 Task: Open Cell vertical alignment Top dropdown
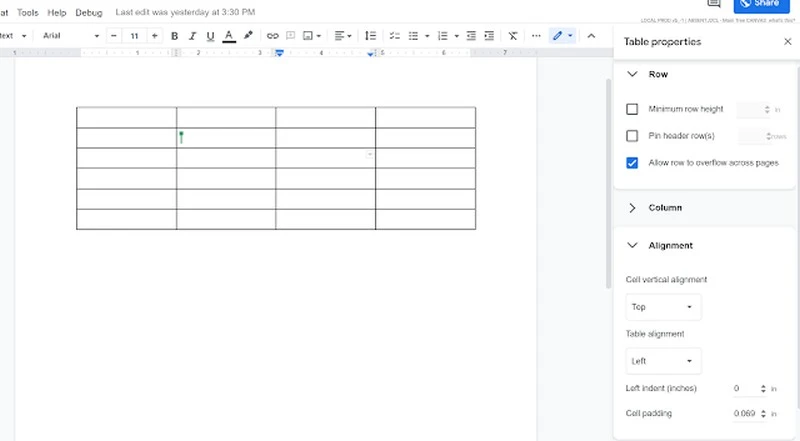(x=663, y=307)
